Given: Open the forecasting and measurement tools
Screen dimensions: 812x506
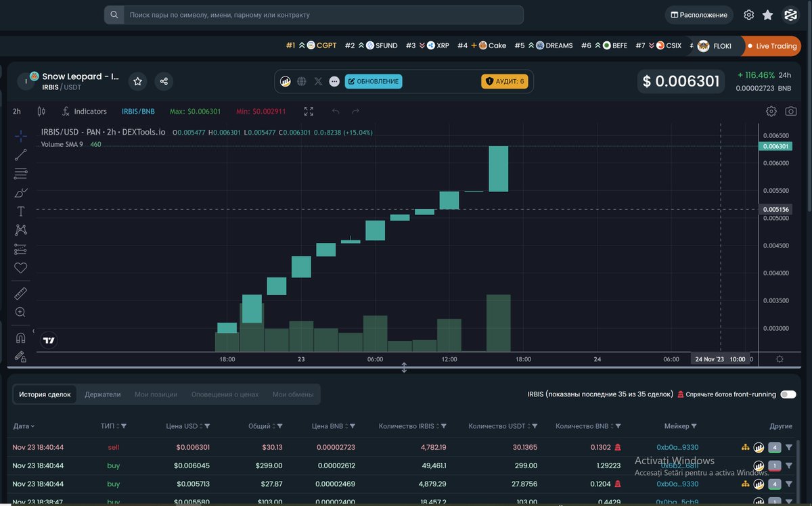Looking at the screenshot, I should coord(20,250).
